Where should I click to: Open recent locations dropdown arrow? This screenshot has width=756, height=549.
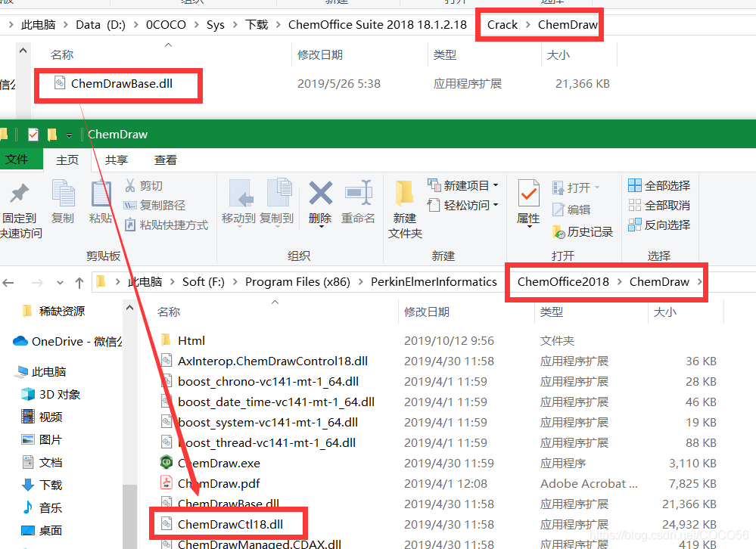pos(60,283)
